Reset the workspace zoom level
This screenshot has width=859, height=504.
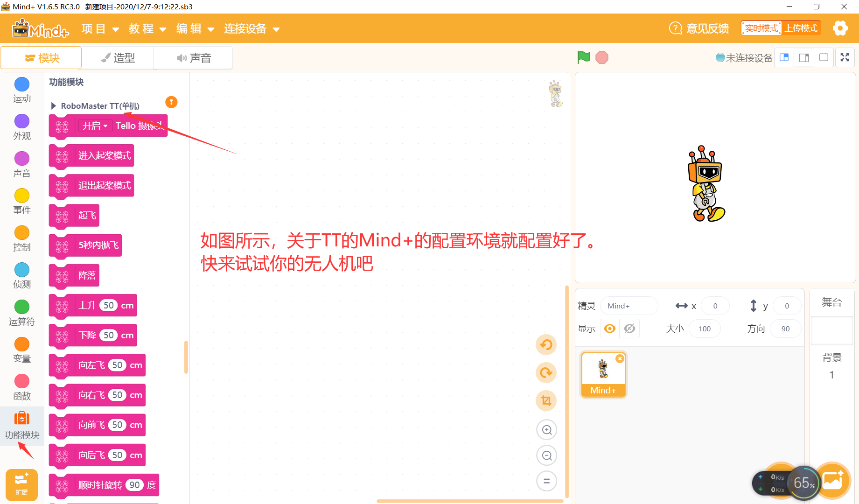pos(547,481)
